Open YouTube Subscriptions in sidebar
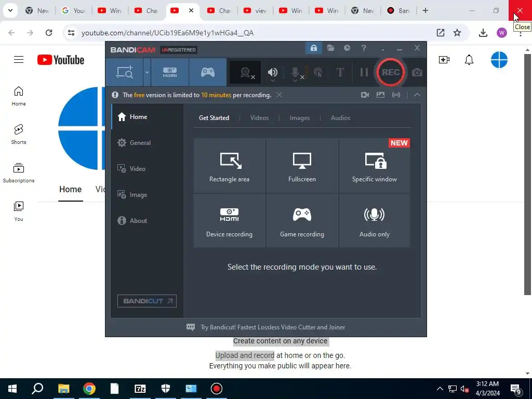 [x=19, y=173]
